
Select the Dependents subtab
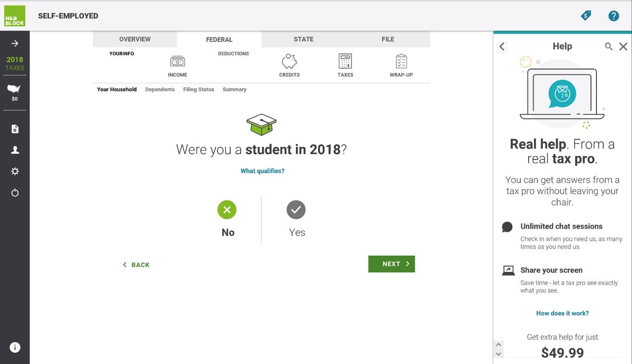(160, 90)
